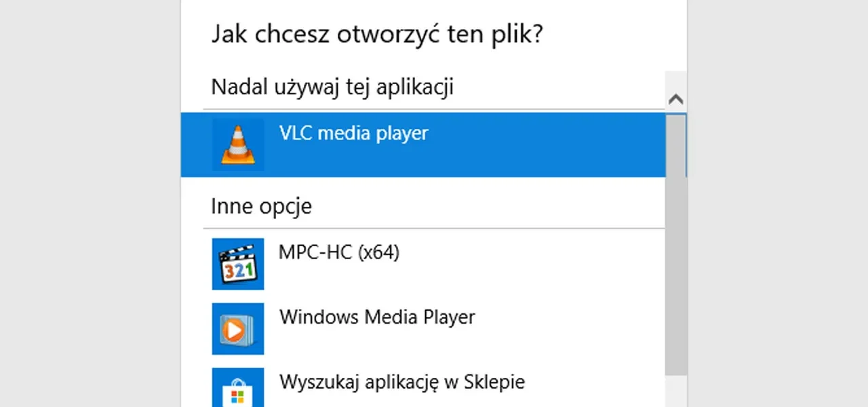
Task: Click the 'Nadal używaj tej aplikacji' heading
Action: click(x=332, y=87)
